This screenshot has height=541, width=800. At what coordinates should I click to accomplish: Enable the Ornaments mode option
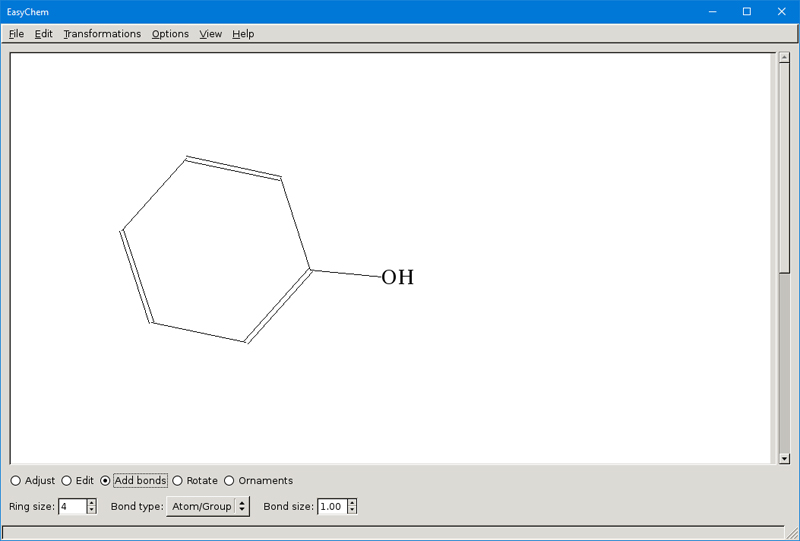coord(229,481)
